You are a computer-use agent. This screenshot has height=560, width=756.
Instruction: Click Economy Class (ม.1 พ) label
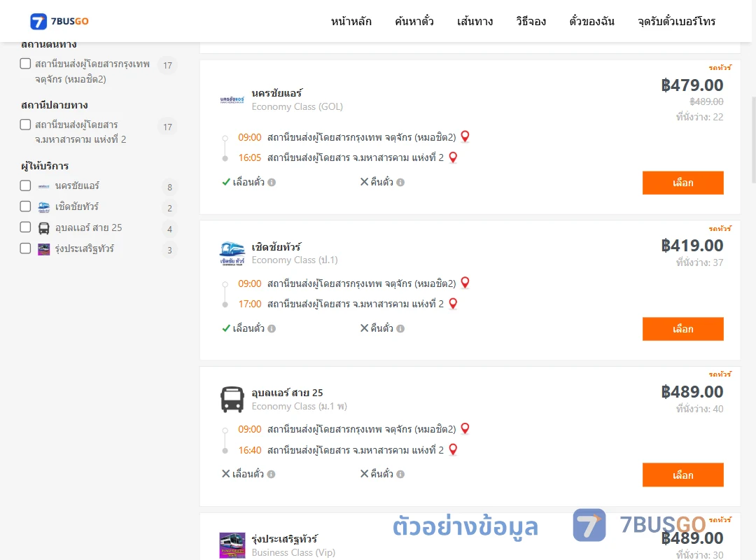click(x=299, y=406)
